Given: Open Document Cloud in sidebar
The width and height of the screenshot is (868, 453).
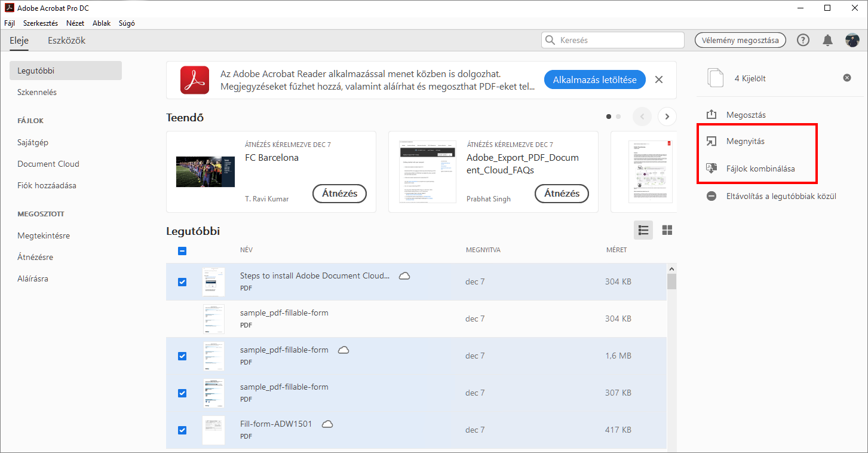Looking at the screenshot, I should (x=48, y=164).
